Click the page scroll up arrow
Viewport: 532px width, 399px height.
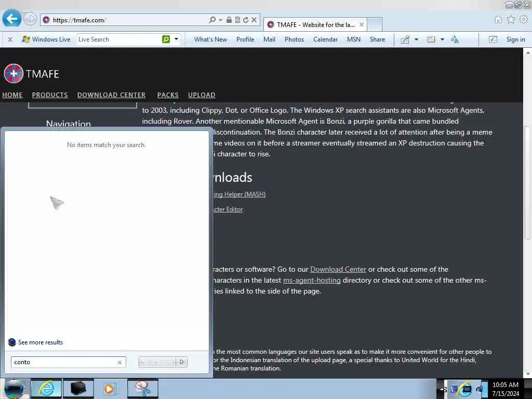click(x=528, y=52)
